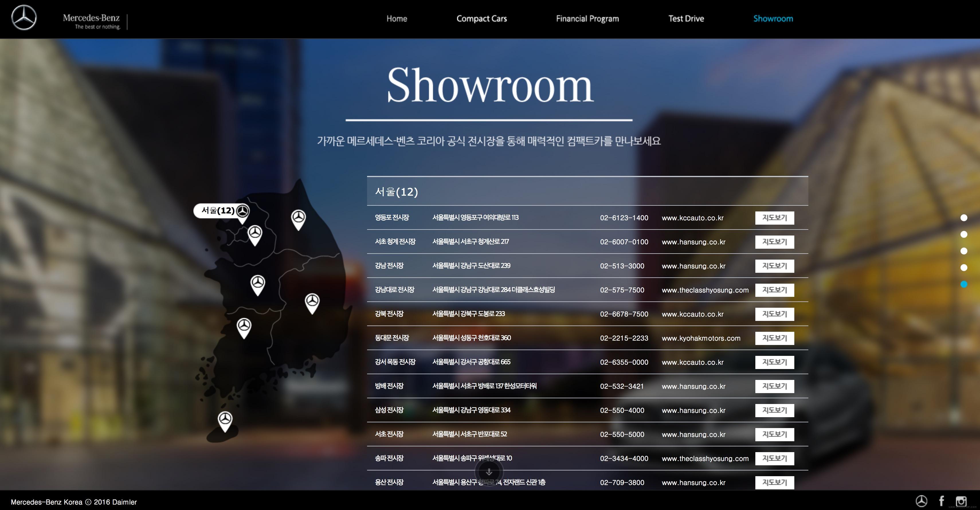980x510 pixels.
Task: Open www.kccauto.co.kr link in 영등포 row
Action: coord(692,218)
